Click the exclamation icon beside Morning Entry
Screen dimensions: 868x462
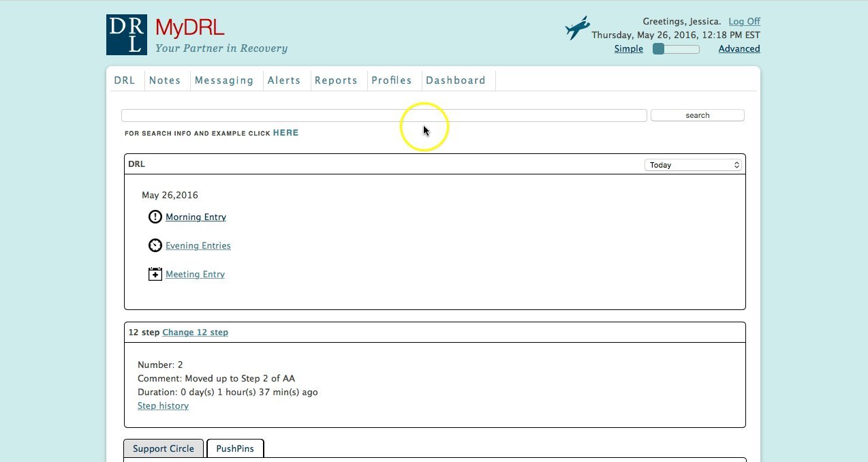[155, 217]
